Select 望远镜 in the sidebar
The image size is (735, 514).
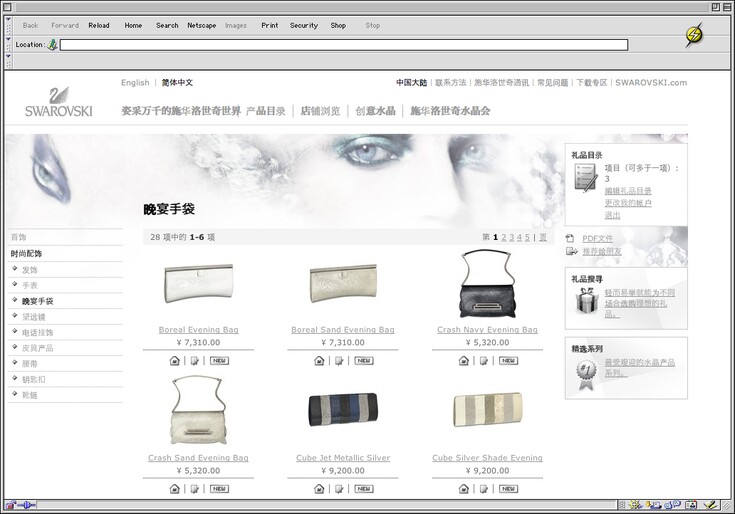click(33, 317)
